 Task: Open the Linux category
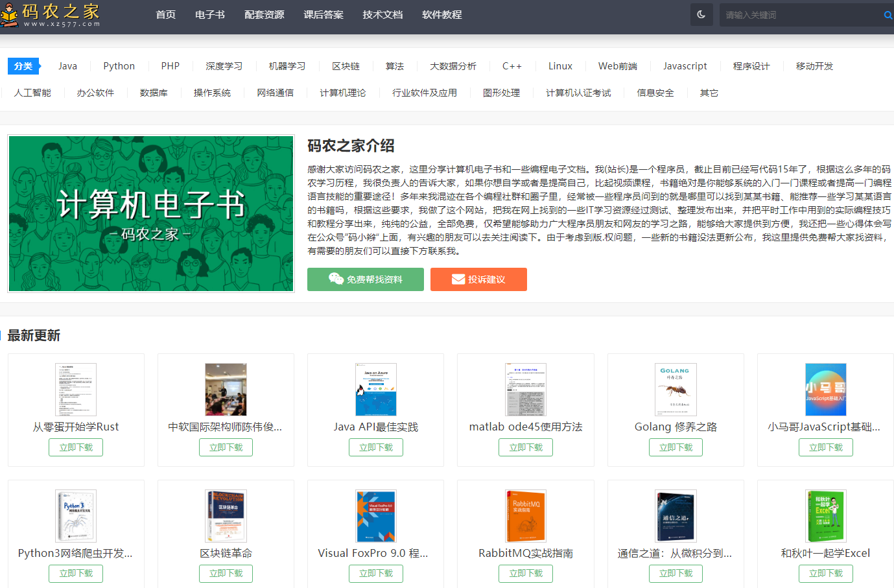(560, 66)
